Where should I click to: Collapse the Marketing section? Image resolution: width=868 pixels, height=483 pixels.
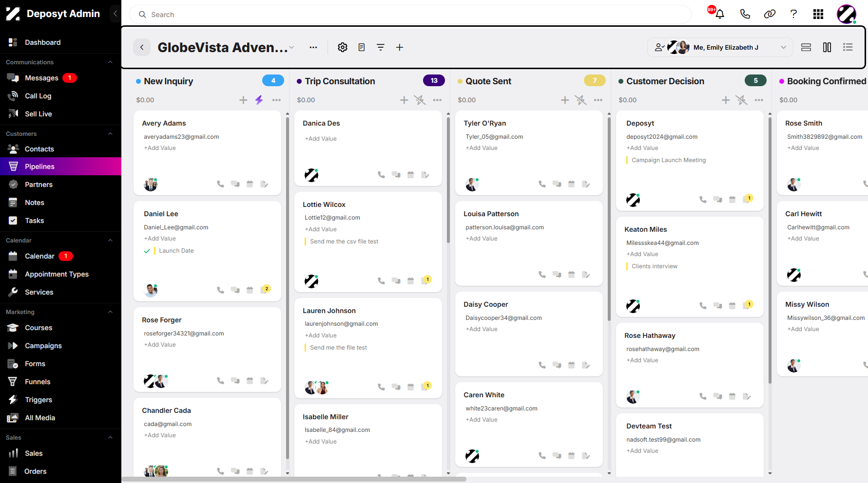point(110,312)
